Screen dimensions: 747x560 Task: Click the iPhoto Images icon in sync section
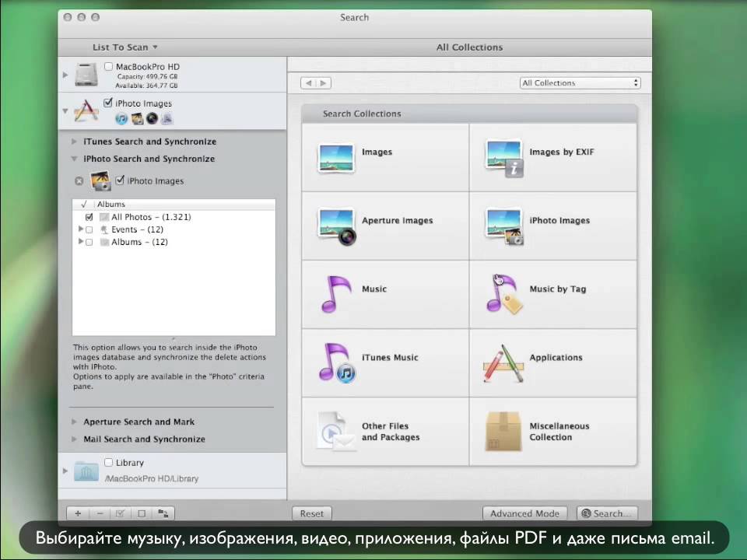100,181
